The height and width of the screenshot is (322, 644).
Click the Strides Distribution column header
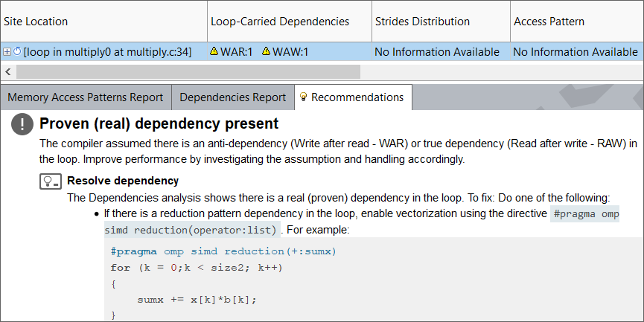(x=422, y=22)
